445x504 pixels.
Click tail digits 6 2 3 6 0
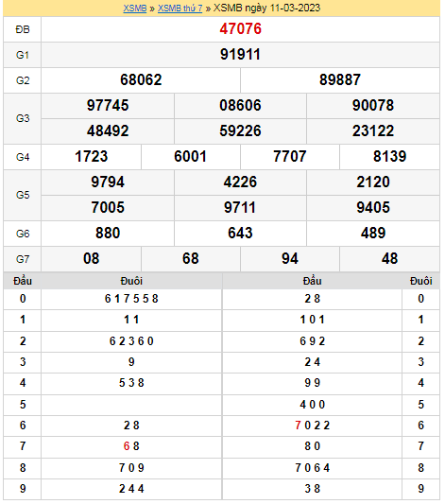coord(131,341)
